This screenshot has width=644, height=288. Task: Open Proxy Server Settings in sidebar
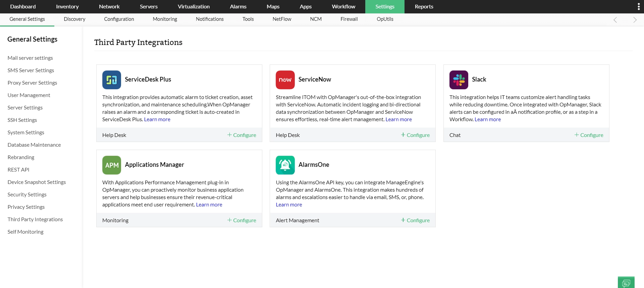pyautogui.click(x=32, y=83)
